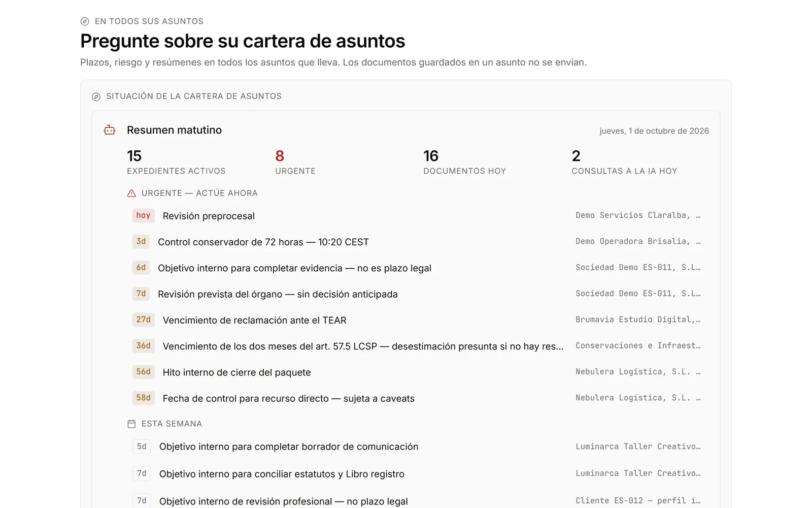
Task: Click the '2 CONSULTAS A LA IA HOY' stat
Action: pyautogui.click(x=624, y=162)
